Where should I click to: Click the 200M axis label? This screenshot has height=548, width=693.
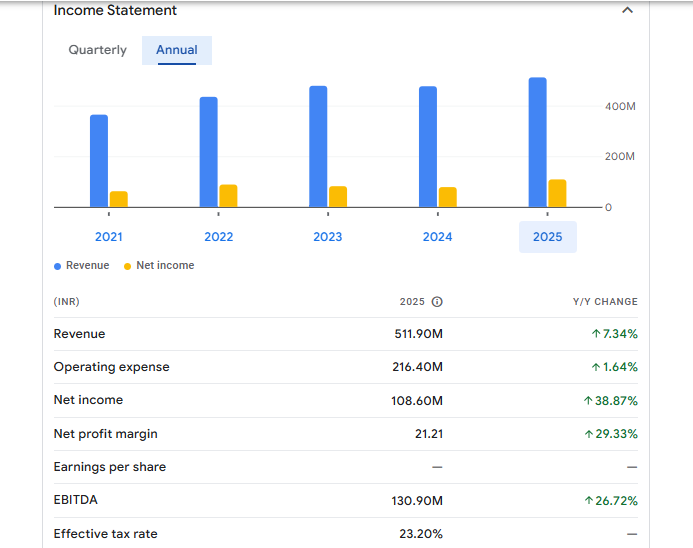(620, 156)
